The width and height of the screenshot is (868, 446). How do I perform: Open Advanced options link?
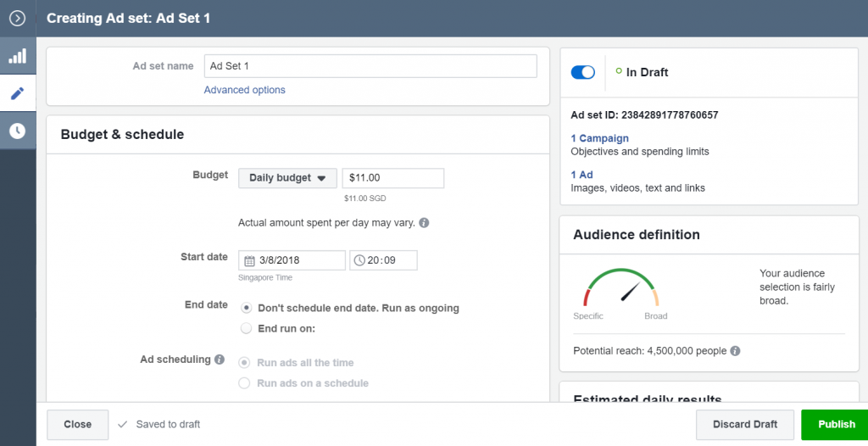coord(245,90)
